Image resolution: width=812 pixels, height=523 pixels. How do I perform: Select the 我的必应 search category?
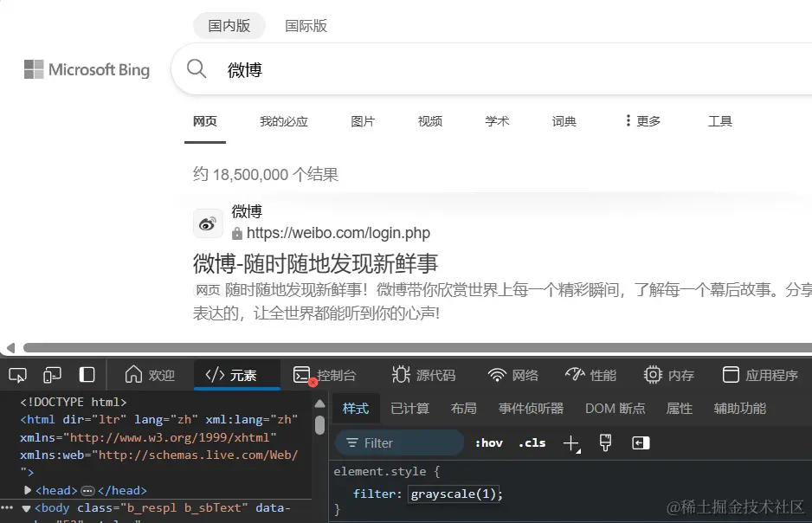[284, 121]
